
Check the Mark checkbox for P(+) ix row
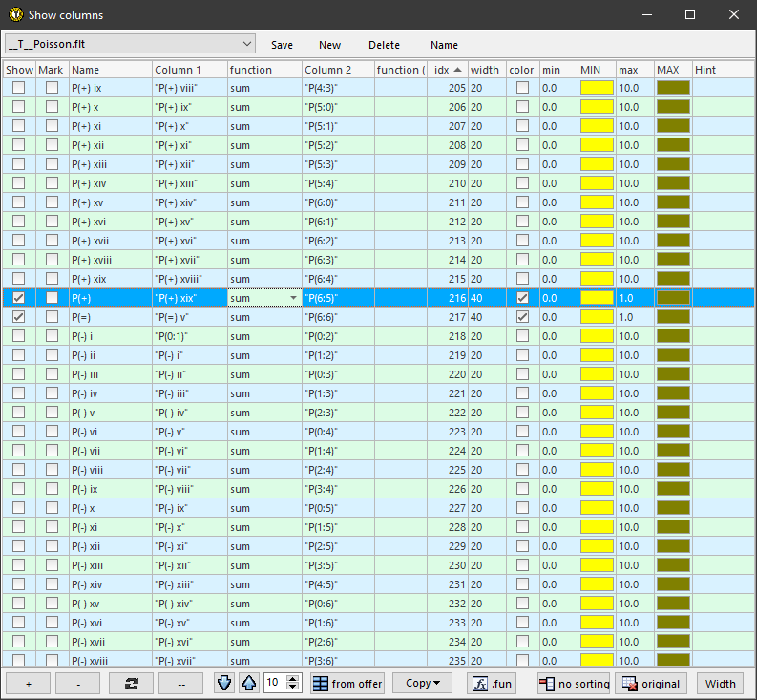[52, 88]
